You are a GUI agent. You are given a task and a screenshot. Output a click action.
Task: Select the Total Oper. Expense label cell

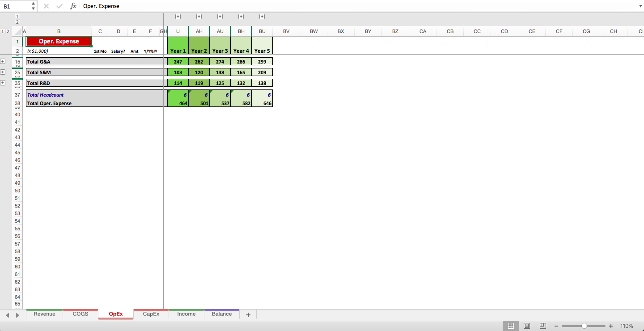(x=59, y=103)
